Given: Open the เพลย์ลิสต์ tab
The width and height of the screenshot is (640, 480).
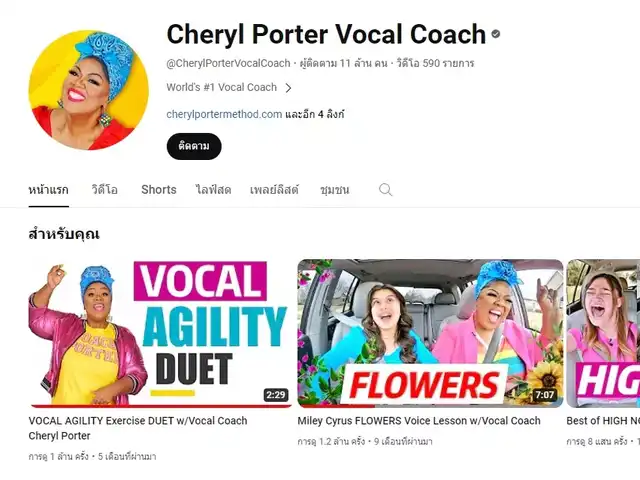Looking at the screenshot, I should 274,190.
